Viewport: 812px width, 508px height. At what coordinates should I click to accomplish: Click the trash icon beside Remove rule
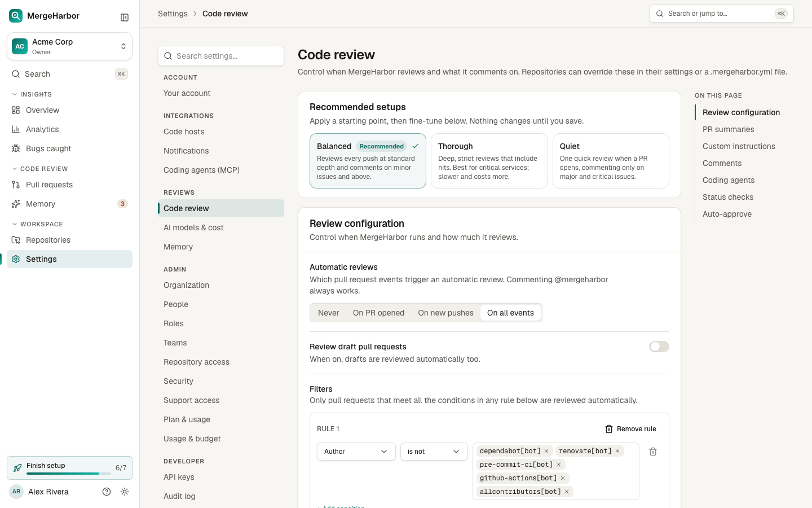tap(609, 429)
